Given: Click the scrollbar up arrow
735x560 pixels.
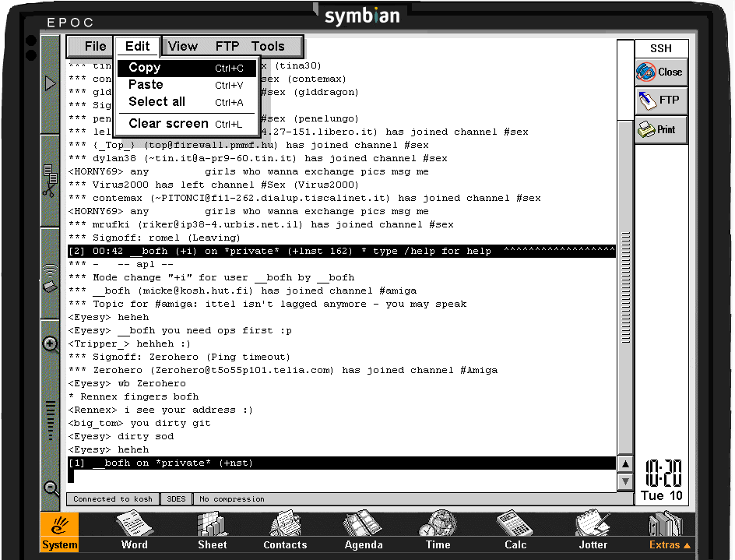Looking at the screenshot, I should click(x=625, y=464).
